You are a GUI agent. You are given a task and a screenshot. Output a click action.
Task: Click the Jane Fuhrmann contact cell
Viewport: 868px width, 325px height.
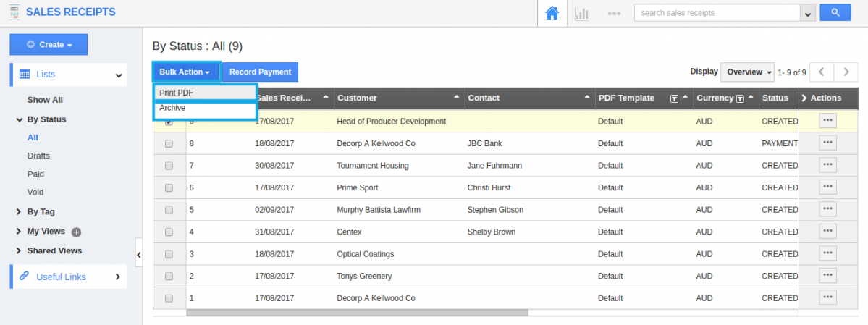494,166
